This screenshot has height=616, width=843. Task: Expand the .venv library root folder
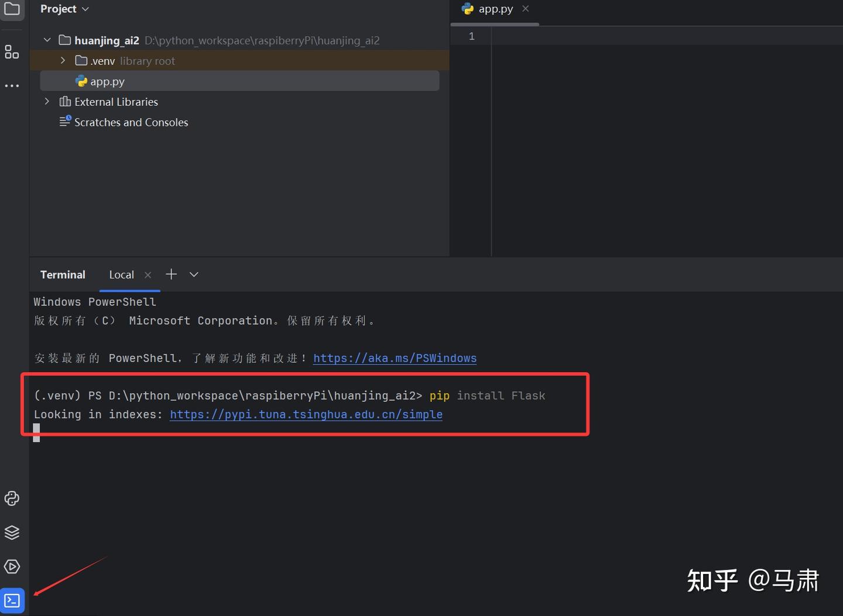point(63,60)
